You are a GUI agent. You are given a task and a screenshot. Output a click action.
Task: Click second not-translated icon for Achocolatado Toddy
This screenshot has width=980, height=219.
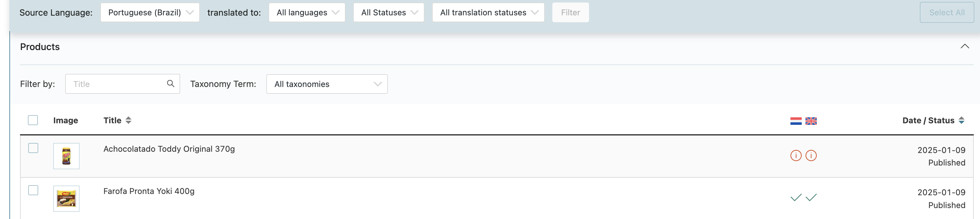pyautogui.click(x=811, y=155)
